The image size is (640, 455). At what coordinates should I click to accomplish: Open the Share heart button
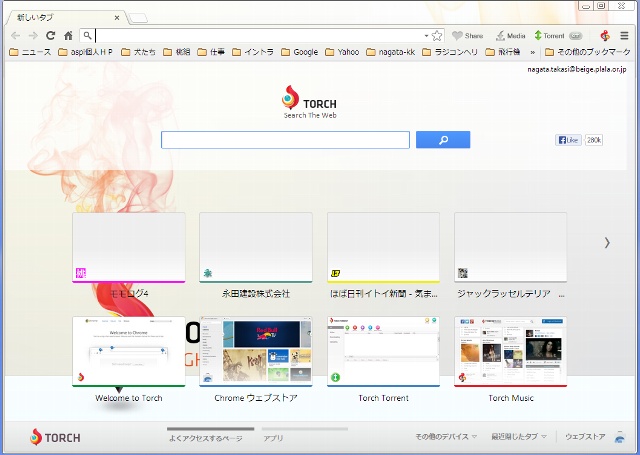click(468, 36)
